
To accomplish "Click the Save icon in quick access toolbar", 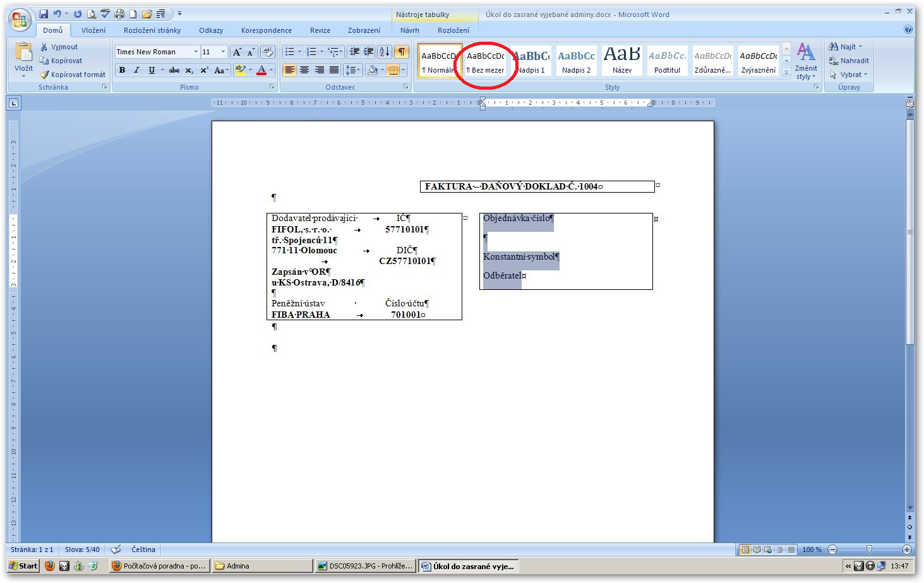I will click(x=44, y=14).
